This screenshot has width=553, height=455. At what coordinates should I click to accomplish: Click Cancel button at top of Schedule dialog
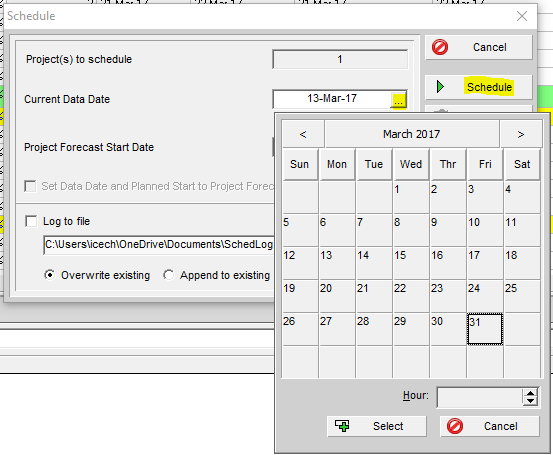click(x=479, y=47)
